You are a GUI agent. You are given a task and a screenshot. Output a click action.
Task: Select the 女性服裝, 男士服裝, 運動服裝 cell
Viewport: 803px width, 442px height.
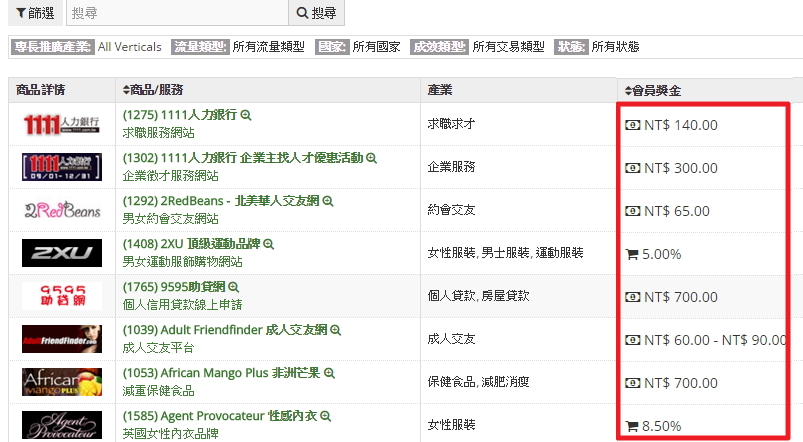click(505, 253)
